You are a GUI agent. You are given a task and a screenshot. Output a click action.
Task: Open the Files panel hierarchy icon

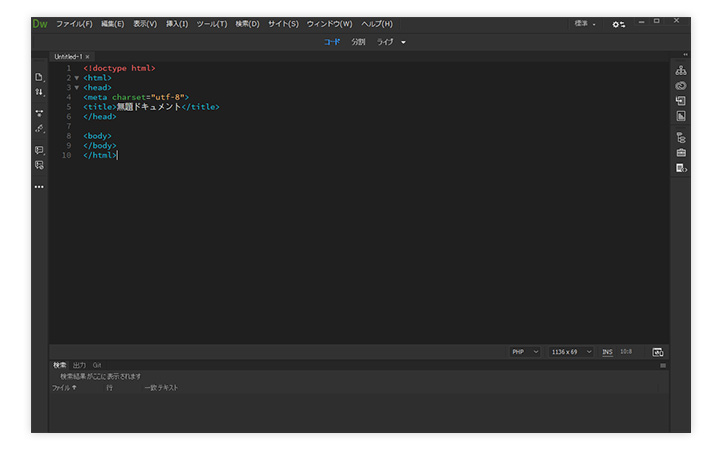tap(681, 70)
